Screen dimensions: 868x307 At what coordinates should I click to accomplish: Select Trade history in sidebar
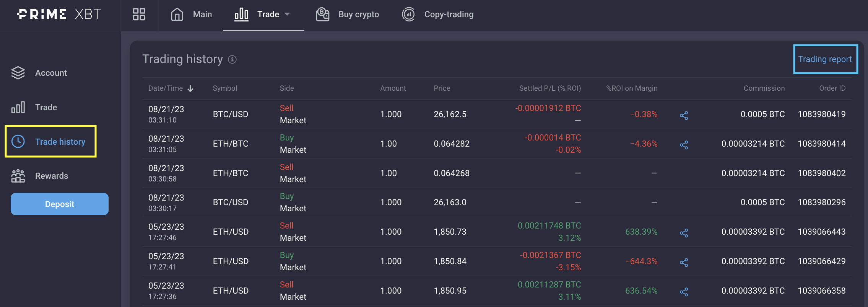point(60,142)
